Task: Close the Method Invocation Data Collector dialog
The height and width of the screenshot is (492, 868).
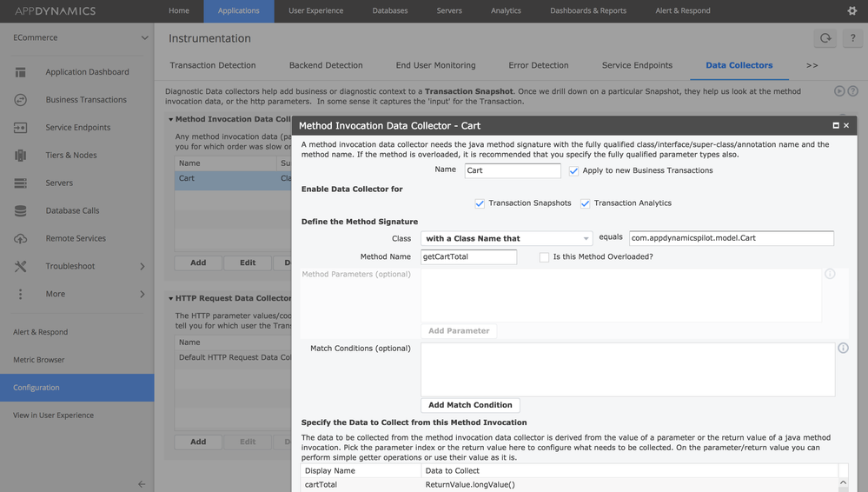Action: point(846,126)
